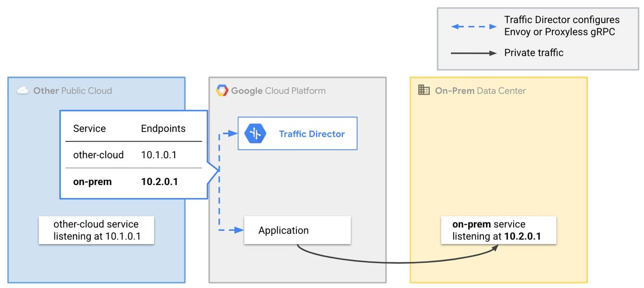This screenshot has width=644, height=288.
Task: Click the Private traffic legend label
Action: (x=534, y=53)
